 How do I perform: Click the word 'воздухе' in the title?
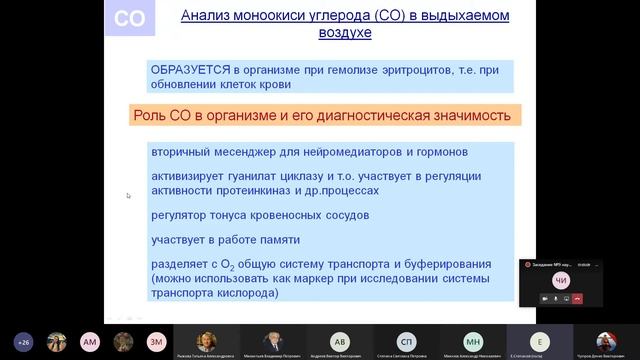click(x=345, y=32)
